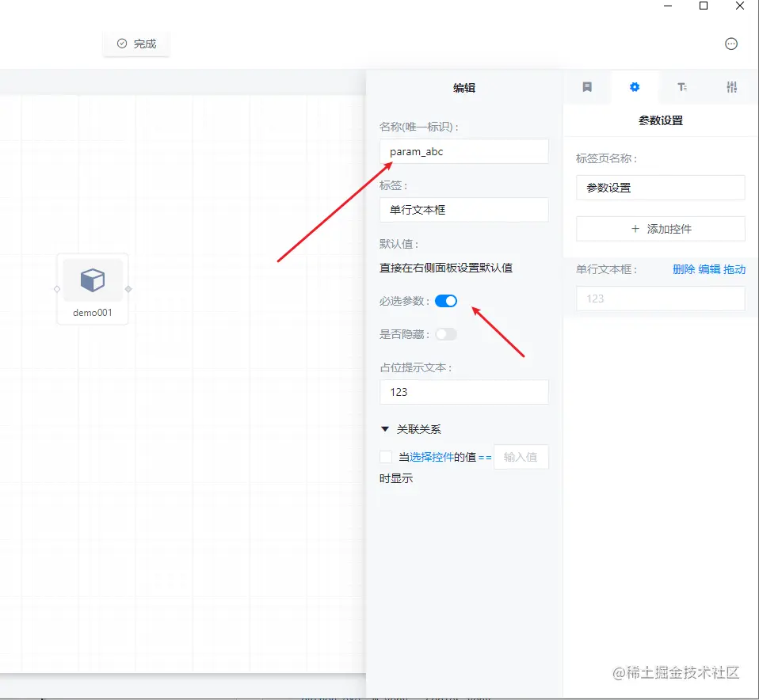759x700 pixels.
Task: Switch to the bookmark tab icon
Action: [587, 87]
